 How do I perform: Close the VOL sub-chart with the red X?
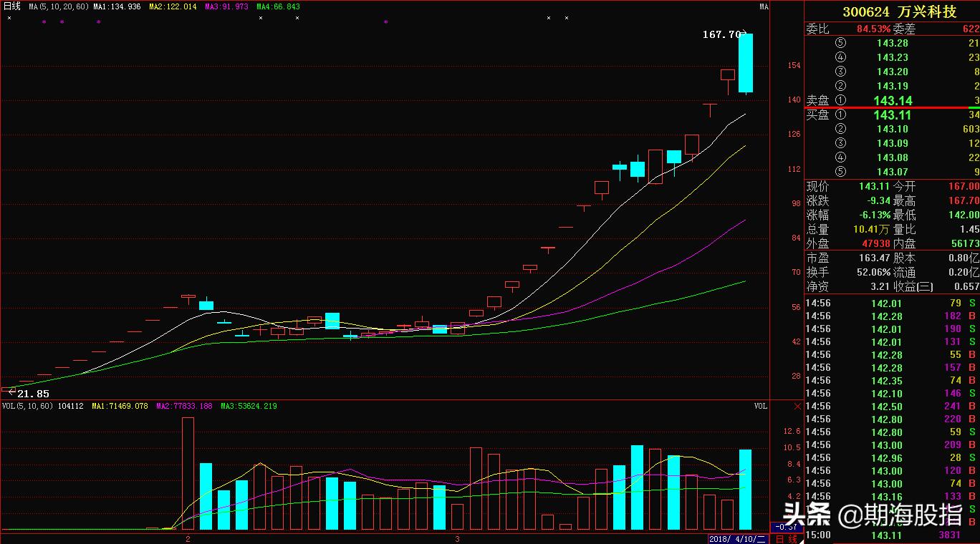[798, 406]
